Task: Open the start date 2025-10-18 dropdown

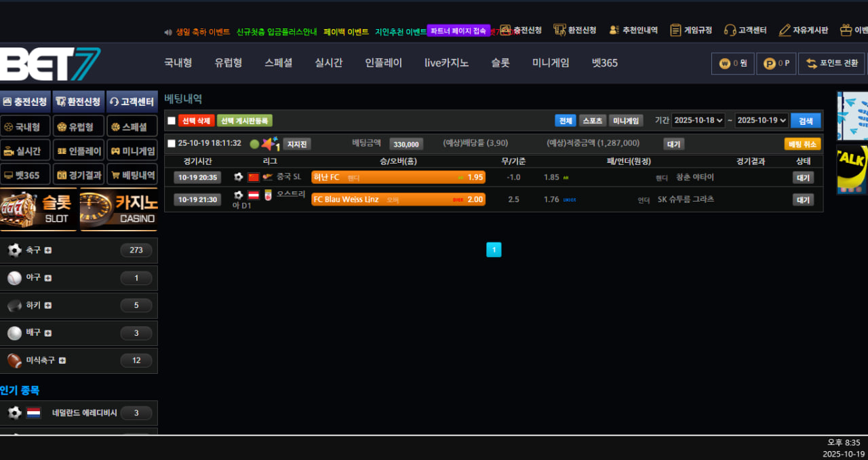Action: click(x=698, y=120)
